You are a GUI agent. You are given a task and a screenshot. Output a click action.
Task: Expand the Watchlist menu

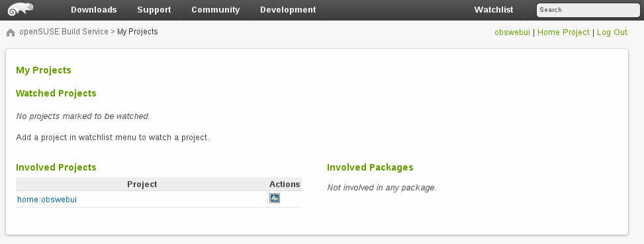pyautogui.click(x=494, y=10)
